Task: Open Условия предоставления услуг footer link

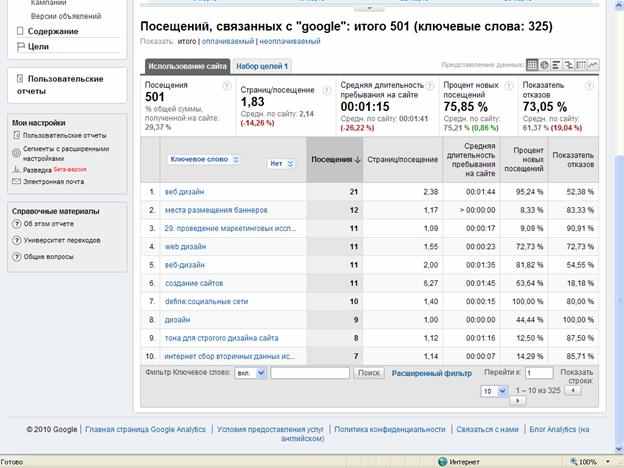Action: tap(270, 429)
